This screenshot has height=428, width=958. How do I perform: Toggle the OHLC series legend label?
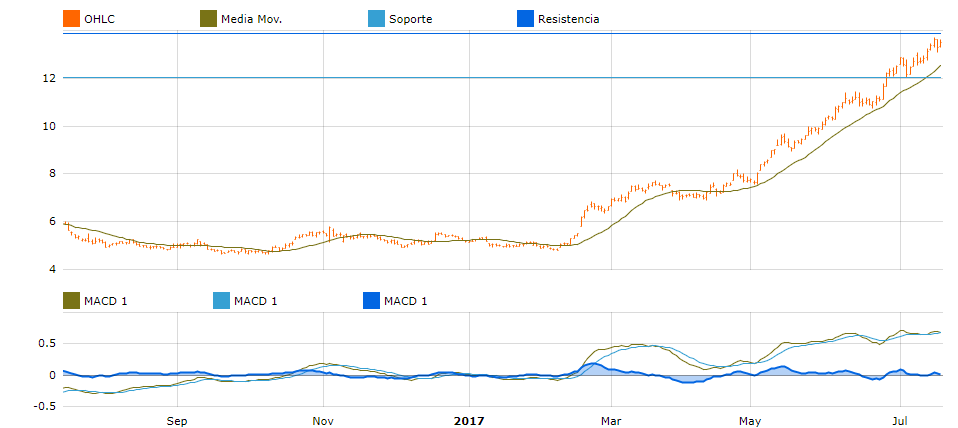(x=100, y=19)
